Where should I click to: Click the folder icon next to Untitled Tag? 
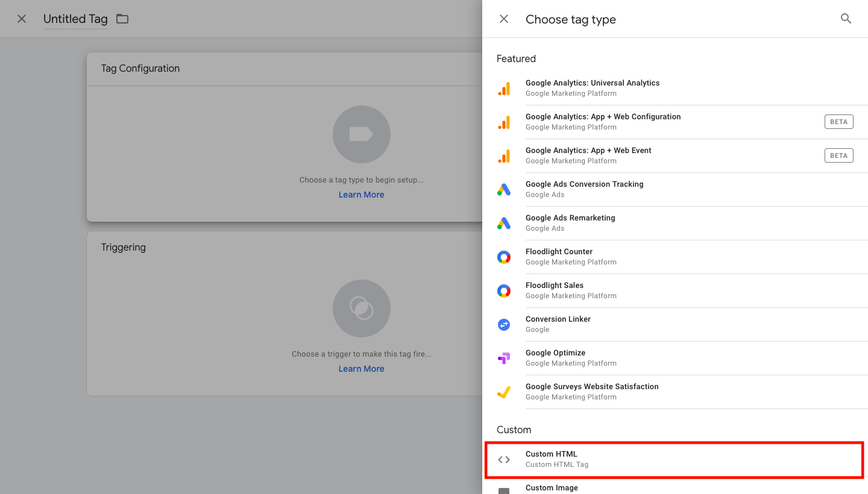pos(122,19)
